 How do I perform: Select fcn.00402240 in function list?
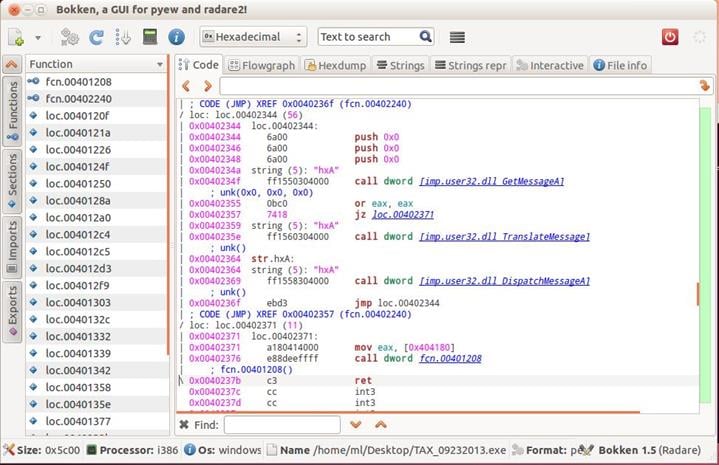78,98
